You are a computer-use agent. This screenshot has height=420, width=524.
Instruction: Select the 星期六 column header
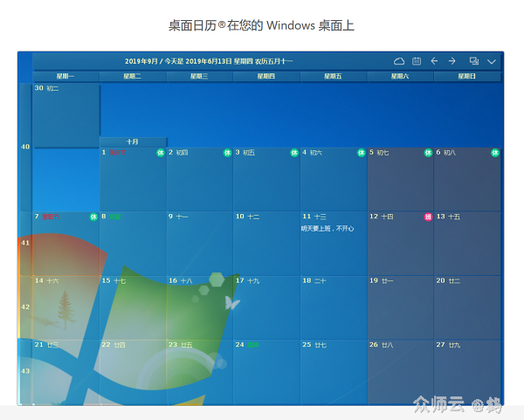(x=400, y=77)
